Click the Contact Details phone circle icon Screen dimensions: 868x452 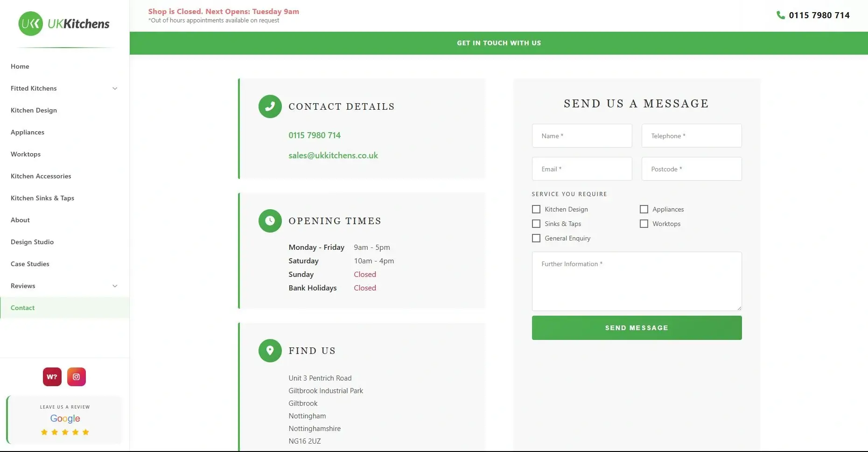pos(270,106)
